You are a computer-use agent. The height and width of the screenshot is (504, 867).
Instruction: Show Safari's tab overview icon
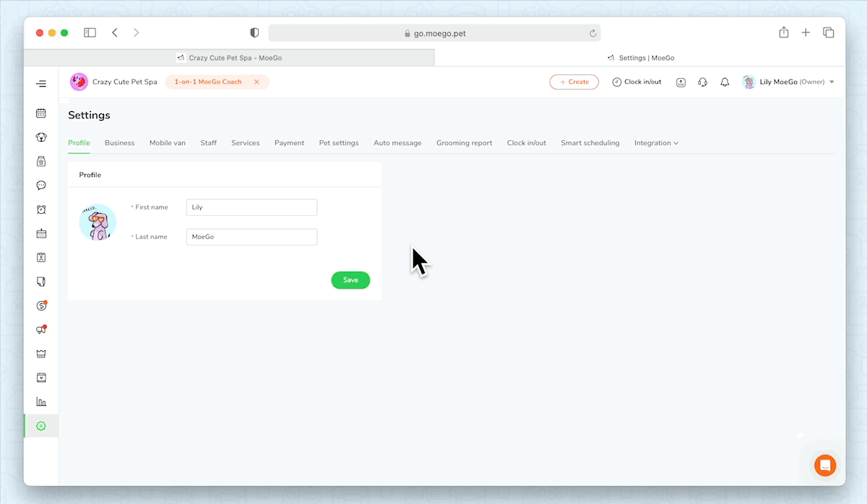829,32
